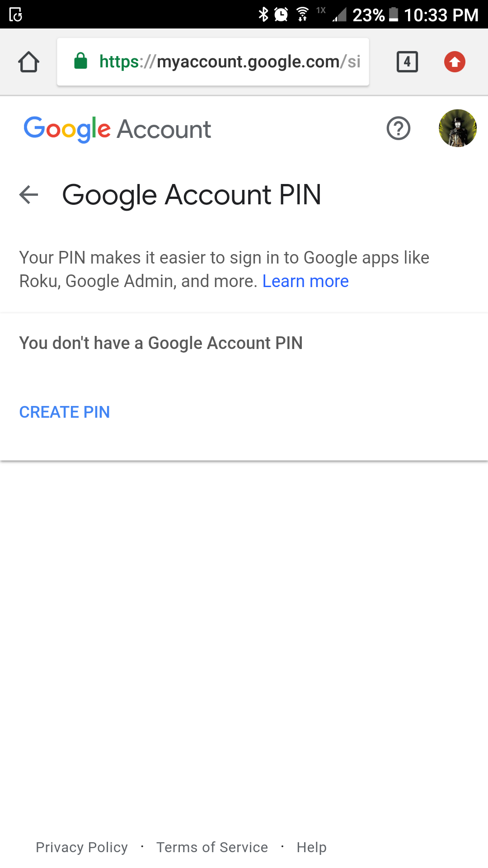Viewport: 488px width, 868px height.
Task: Tap the CREATE PIN button
Action: [x=65, y=412]
